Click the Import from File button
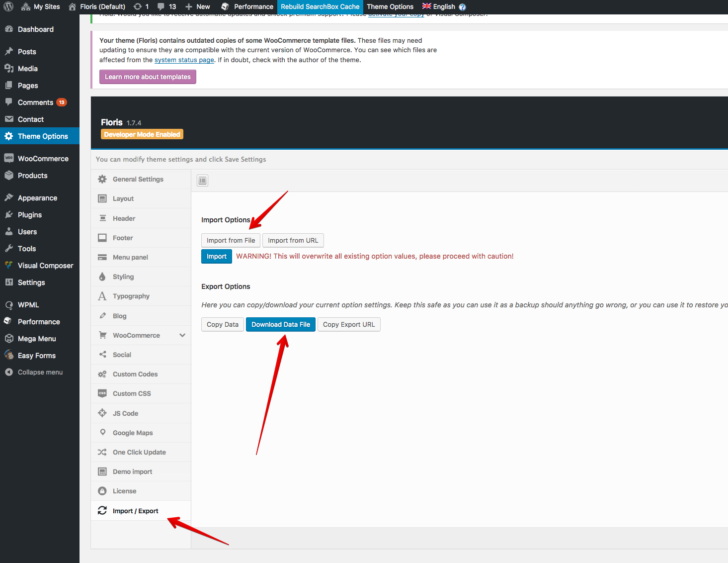 point(231,240)
